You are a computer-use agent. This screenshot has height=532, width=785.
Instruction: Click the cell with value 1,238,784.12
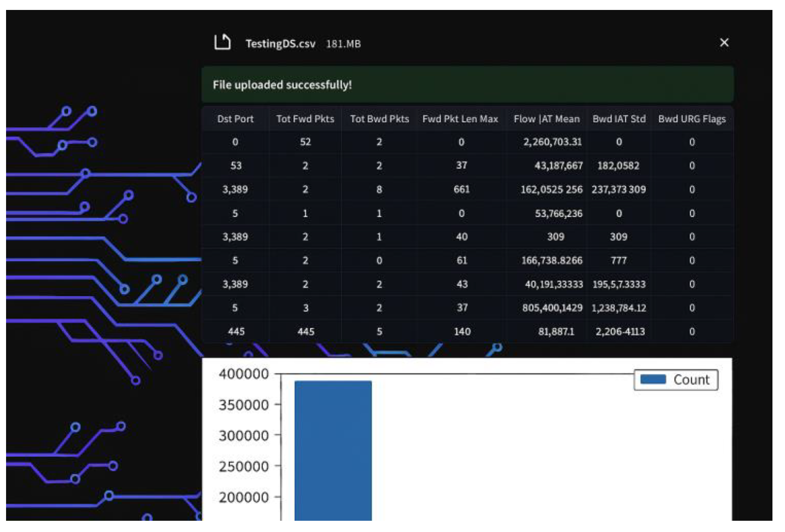pos(618,308)
